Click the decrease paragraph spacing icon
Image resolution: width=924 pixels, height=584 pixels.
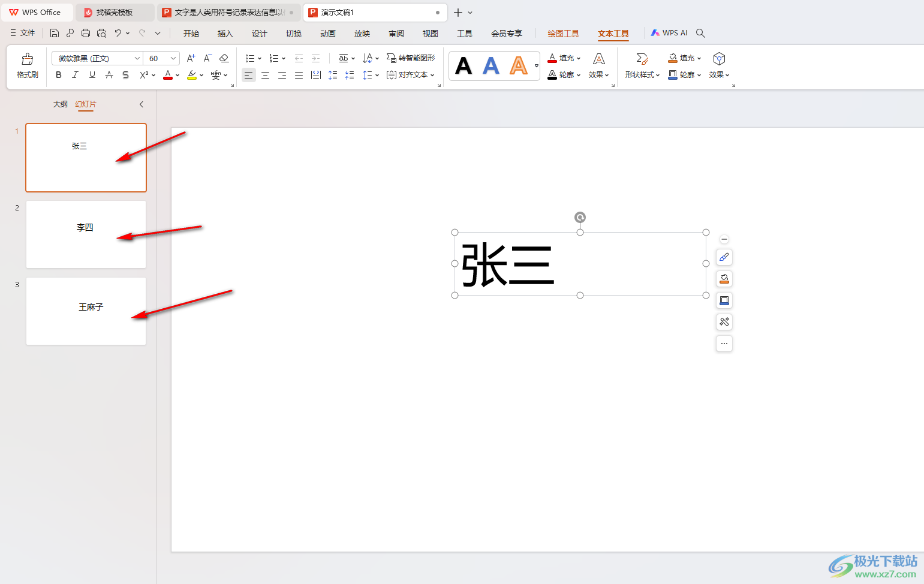pyautogui.click(x=350, y=75)
